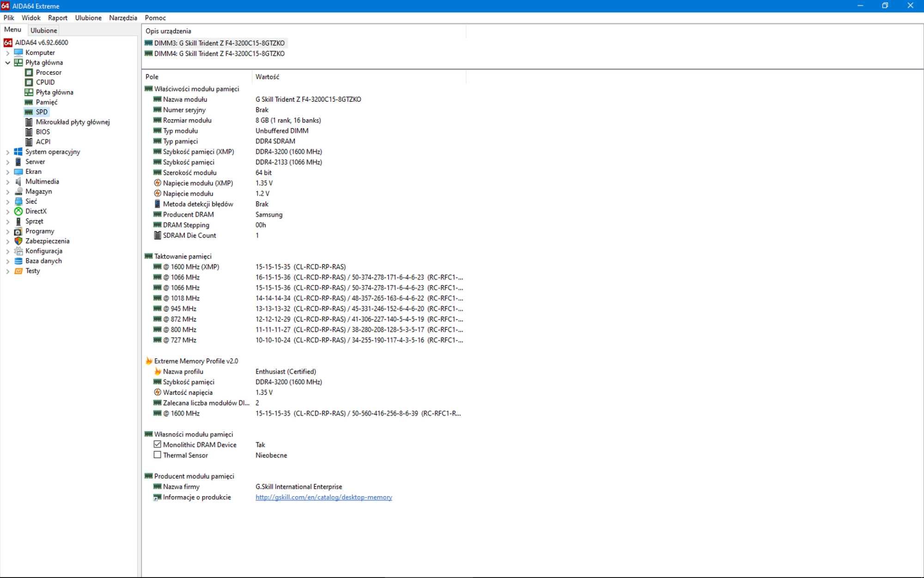Click the DirectX Xbox icon
Screen dimensions: 924x578
point(18,211)
